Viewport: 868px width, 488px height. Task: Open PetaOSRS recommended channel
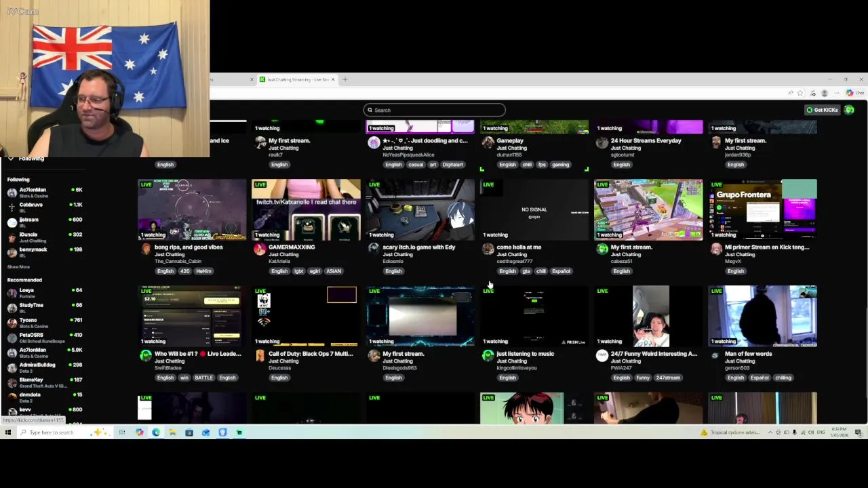(x=44, y=338)
